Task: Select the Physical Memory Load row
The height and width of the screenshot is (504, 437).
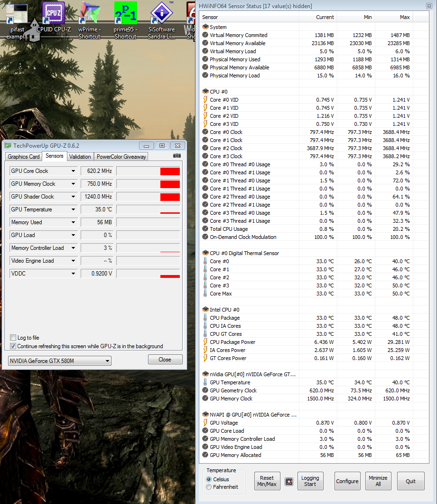Action: coord(314,76)
